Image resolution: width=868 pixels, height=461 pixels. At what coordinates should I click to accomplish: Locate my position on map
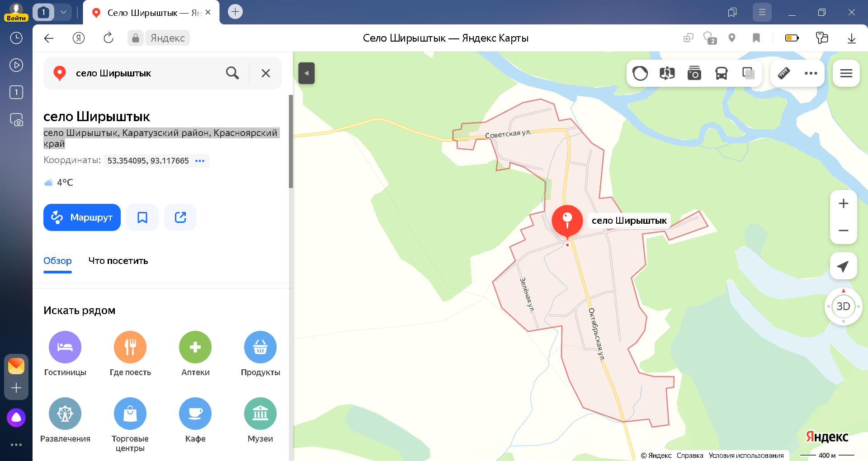[844, 266]
